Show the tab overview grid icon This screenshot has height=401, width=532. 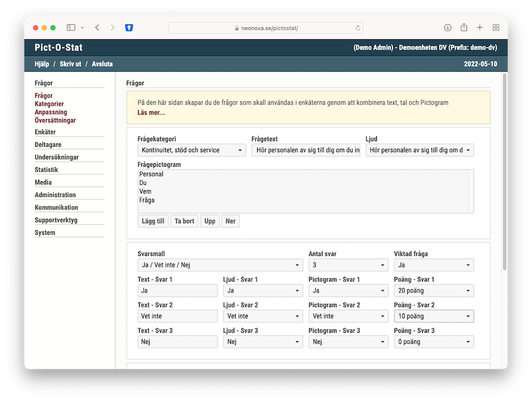pyautogui.click(x=496, y=28)
